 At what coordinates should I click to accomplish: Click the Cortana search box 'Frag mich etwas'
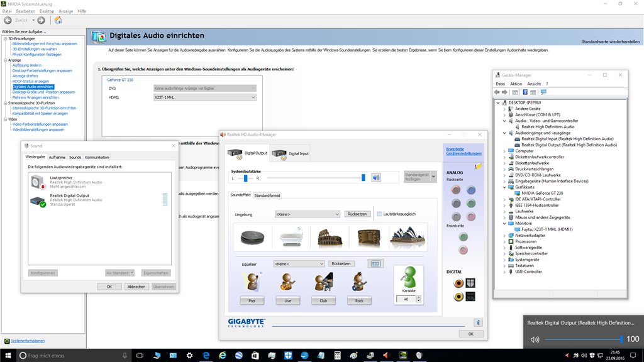click(74, 356)
